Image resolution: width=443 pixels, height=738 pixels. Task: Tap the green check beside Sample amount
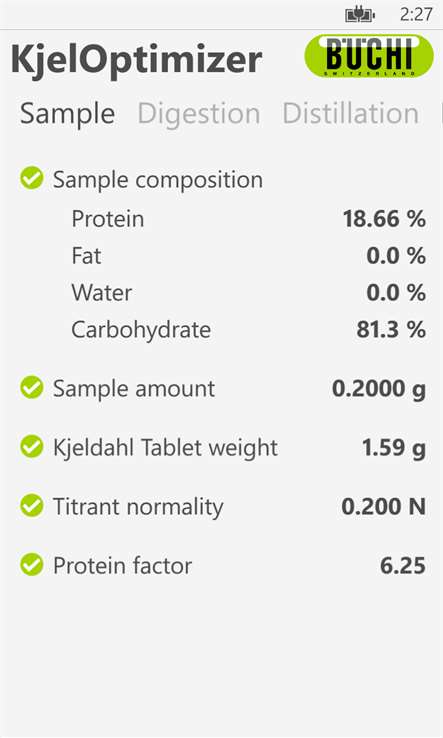click(x=32, y=388)
